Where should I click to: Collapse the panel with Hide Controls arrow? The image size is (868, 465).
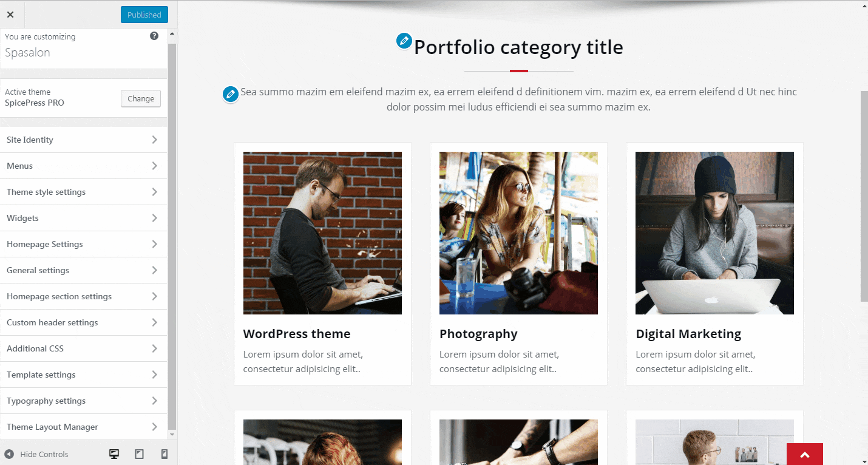tap(9, 454)
